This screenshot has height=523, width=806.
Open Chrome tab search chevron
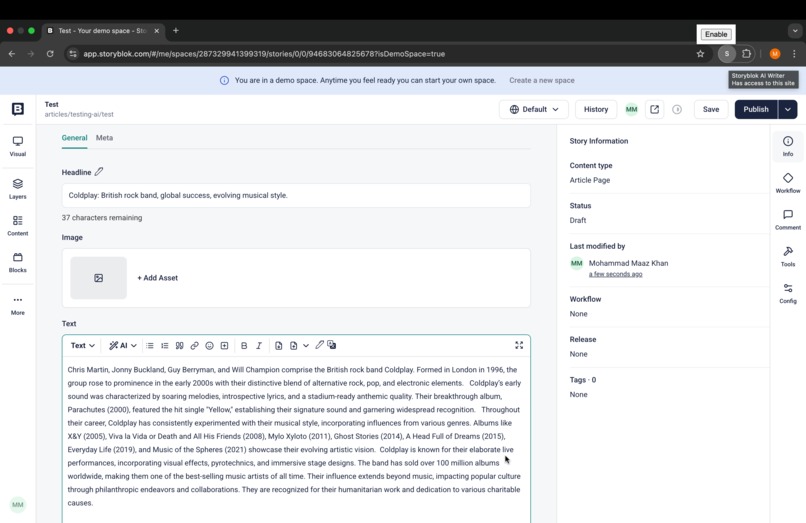click(795, 31)
